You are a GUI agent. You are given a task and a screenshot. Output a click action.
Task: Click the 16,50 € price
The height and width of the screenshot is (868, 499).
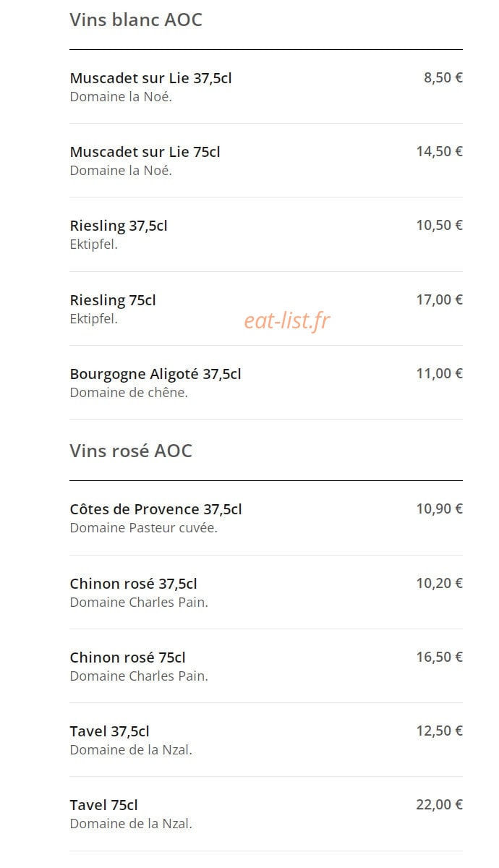[x=440, y=657]
